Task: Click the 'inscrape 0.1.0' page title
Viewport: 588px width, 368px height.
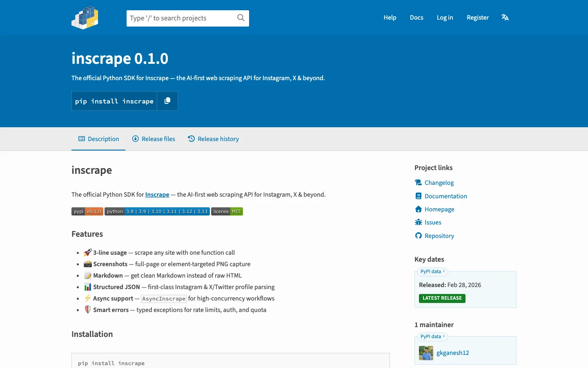Action: [120, 58]
